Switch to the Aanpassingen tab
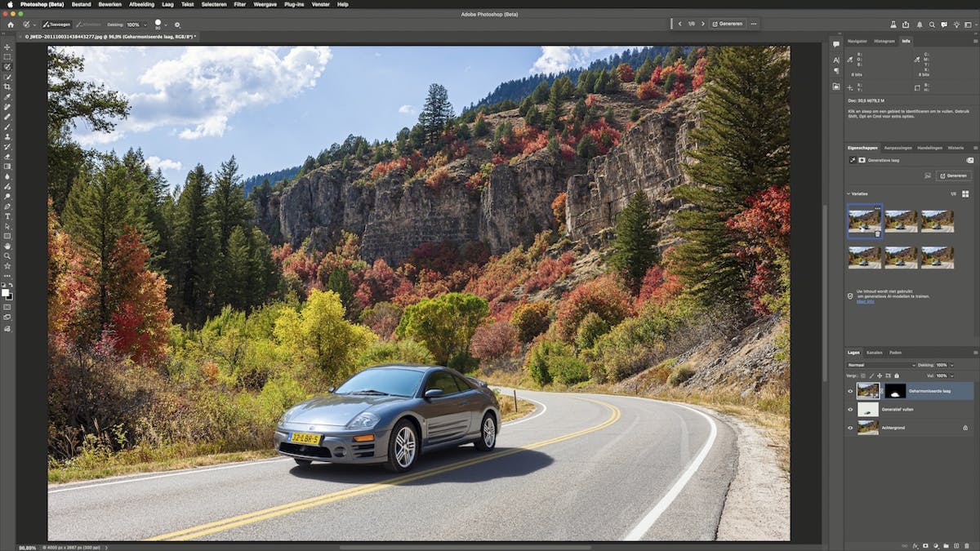 click(x=898, y=148)
